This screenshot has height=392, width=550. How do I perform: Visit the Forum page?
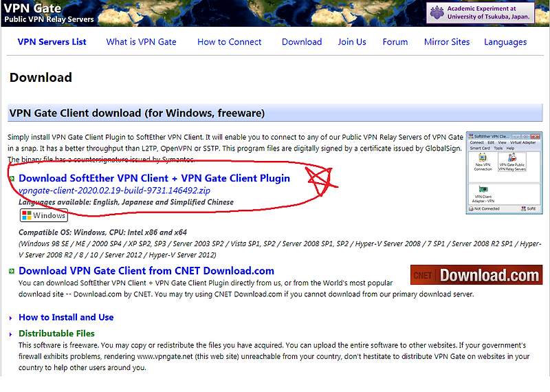pyautogui.click(x=395, y=42)
